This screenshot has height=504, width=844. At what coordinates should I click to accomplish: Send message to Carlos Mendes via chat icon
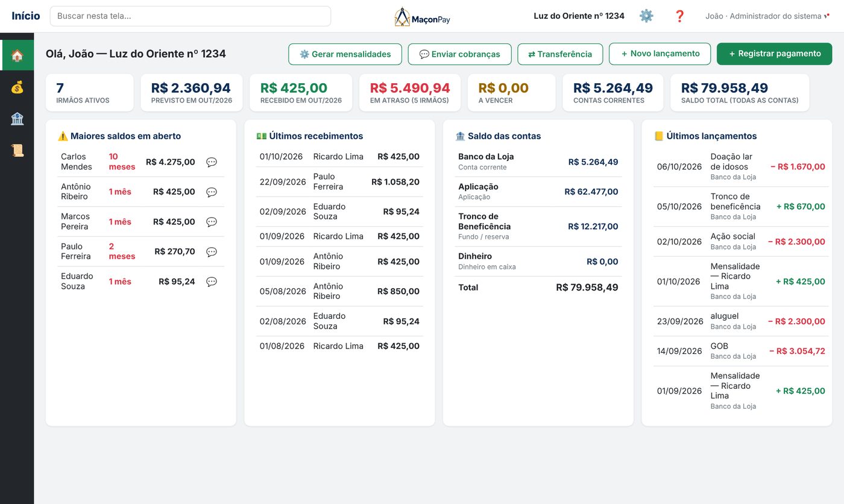[x=212, y=162]
